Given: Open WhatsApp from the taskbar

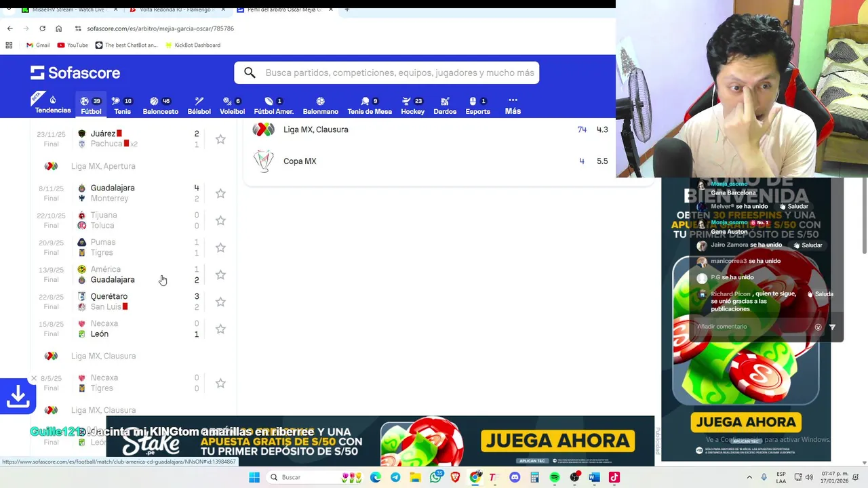Looking at the screenshot, I should (436, 477).
